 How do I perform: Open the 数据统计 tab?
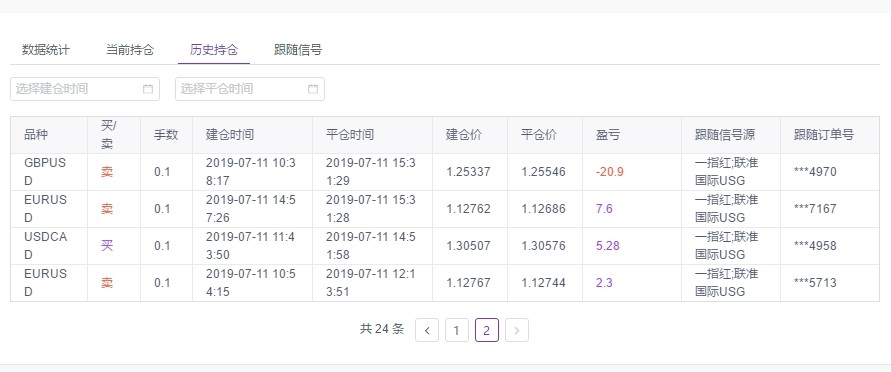(x=46, y=50)
